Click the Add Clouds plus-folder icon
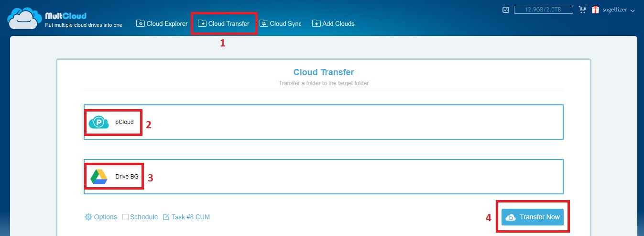 [x=317, y=23]
